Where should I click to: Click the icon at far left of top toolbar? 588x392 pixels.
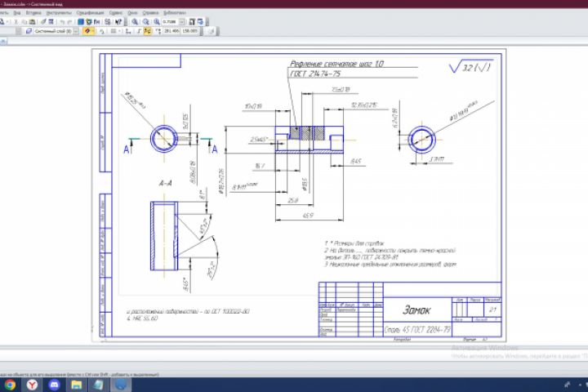click(2, 22)
